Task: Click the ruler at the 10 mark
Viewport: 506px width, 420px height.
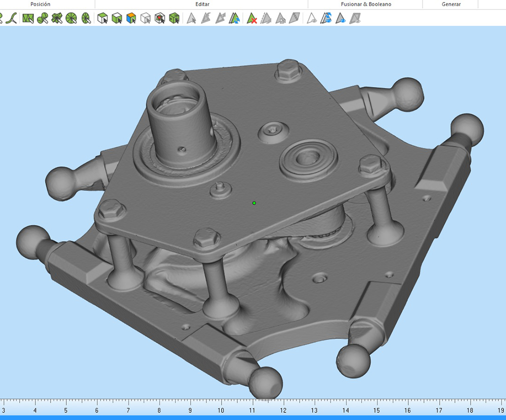Action: (x=221, y=407)
